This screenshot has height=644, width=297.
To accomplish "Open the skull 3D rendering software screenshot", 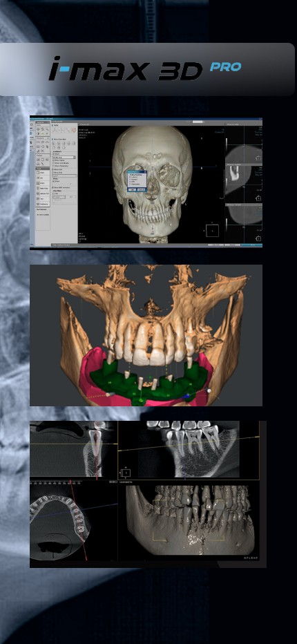I will click(x=146, y=183).
